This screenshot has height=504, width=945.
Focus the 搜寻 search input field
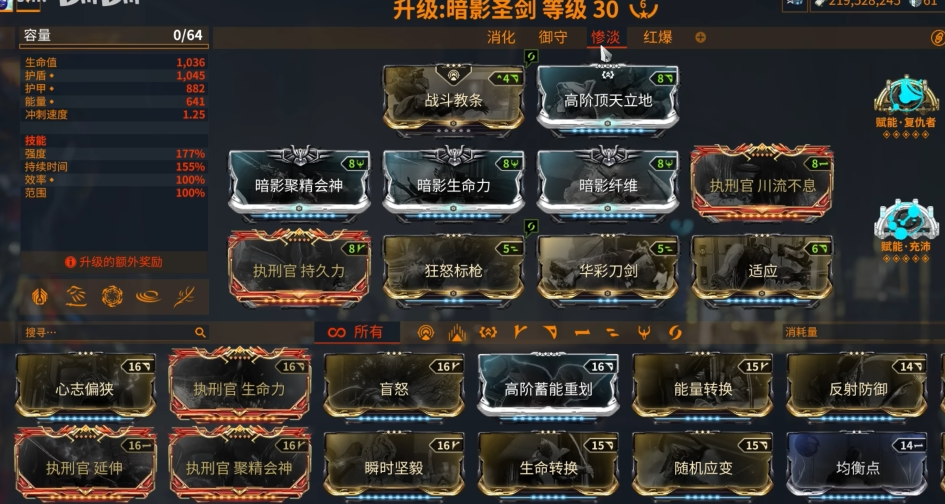pos(115,332)
